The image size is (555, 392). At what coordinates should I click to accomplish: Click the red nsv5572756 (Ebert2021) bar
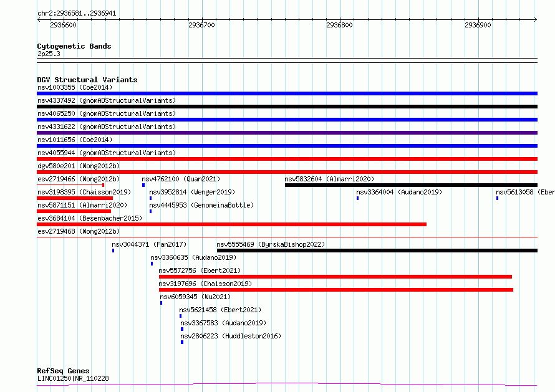[x=335, y=277]
